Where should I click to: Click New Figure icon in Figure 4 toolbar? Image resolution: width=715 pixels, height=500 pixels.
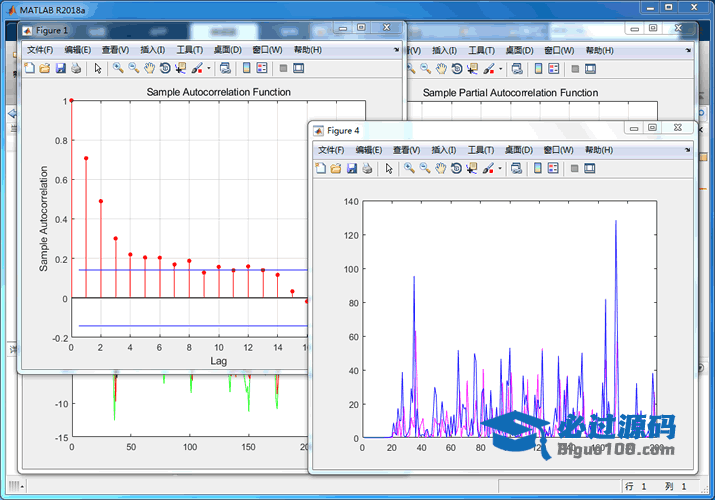coord(320,168)
